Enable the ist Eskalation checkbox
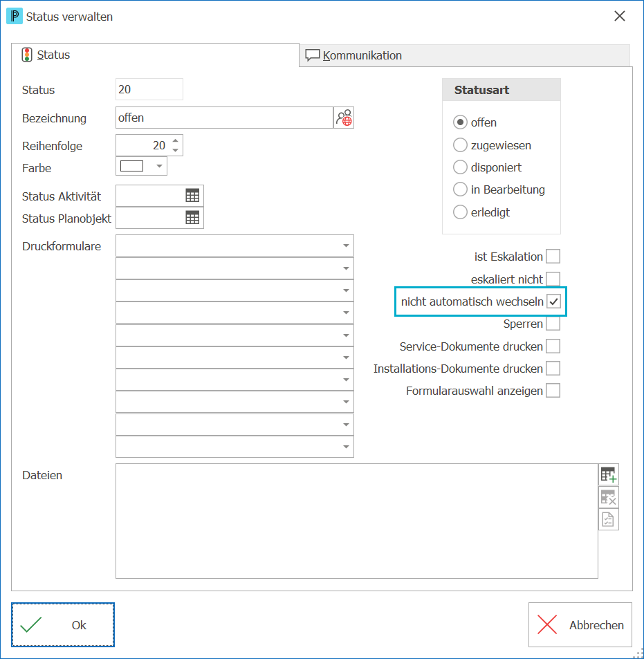 tap(553, 257)
